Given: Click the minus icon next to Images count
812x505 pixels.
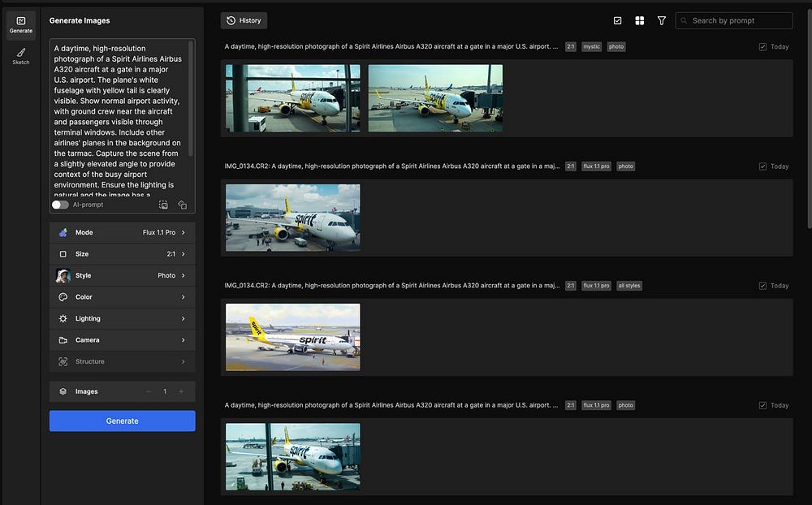Looking at the screenshot, I should click(149, 391).
